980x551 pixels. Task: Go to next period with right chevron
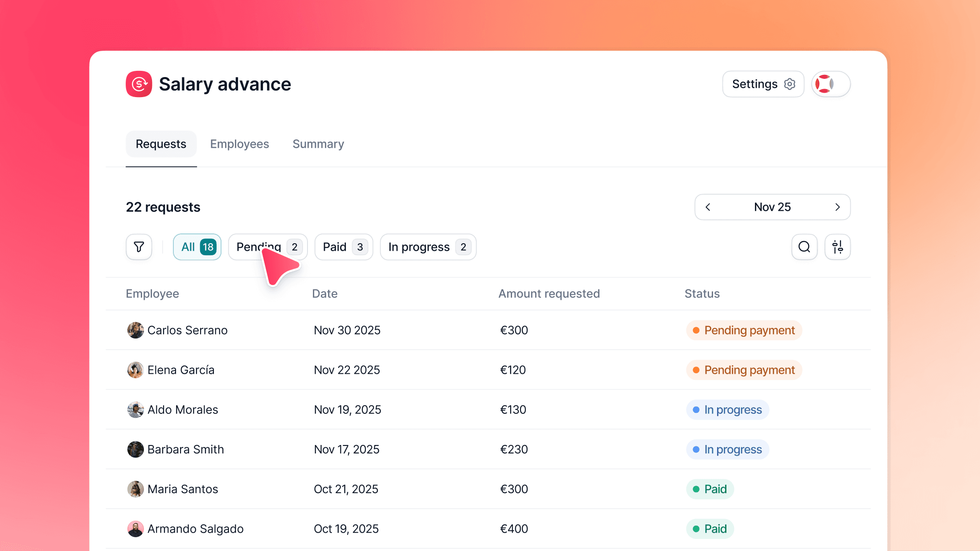tap(837, 207)
